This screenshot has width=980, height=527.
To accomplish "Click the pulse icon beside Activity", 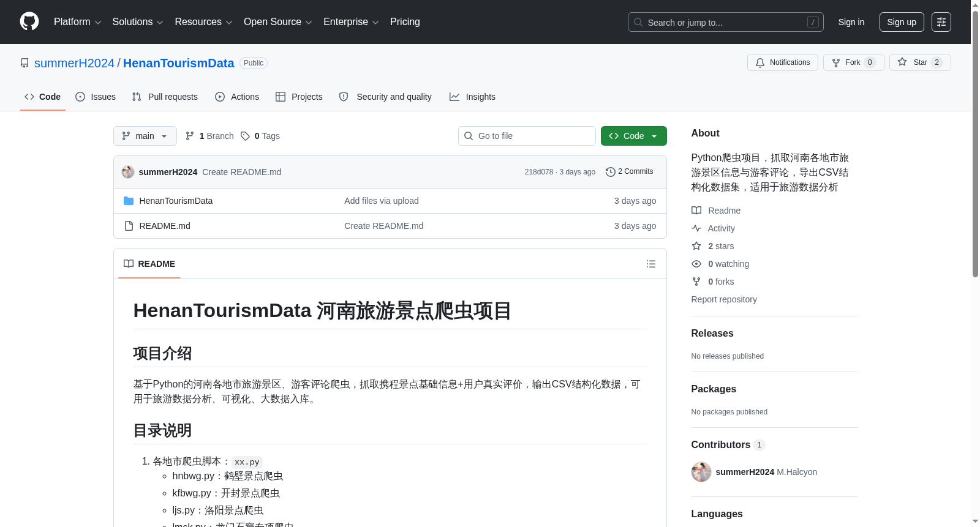I will (696, 228).
